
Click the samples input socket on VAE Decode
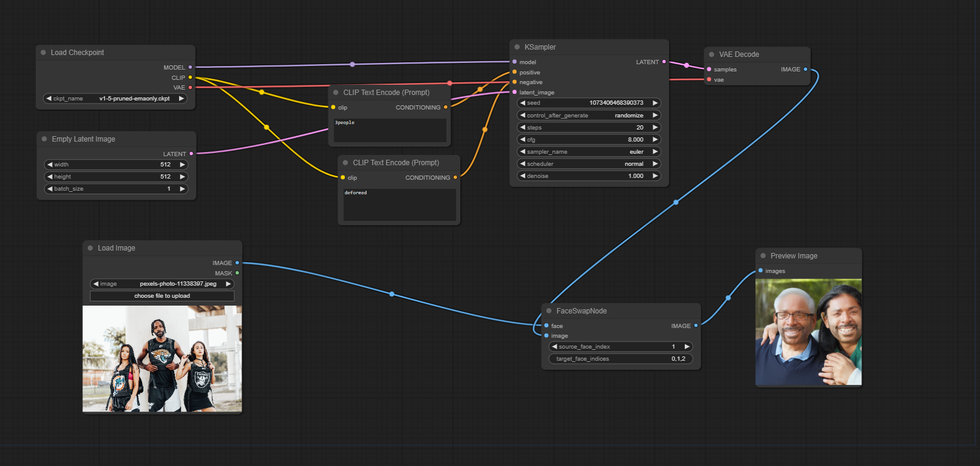709,69
